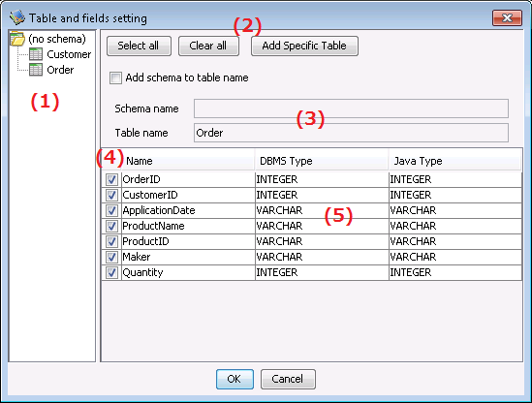
Task: Click the (no schema) folder icon
Action: pyautogui.click(x=17, y=39)
